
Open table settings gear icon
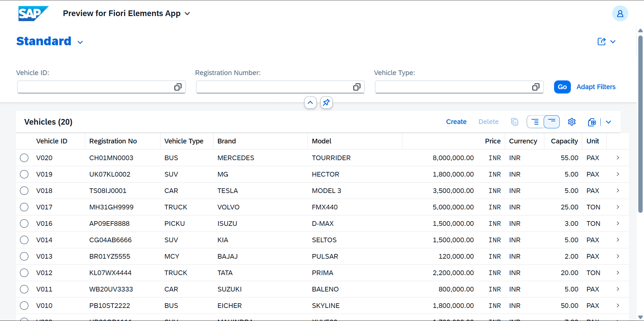572,122
